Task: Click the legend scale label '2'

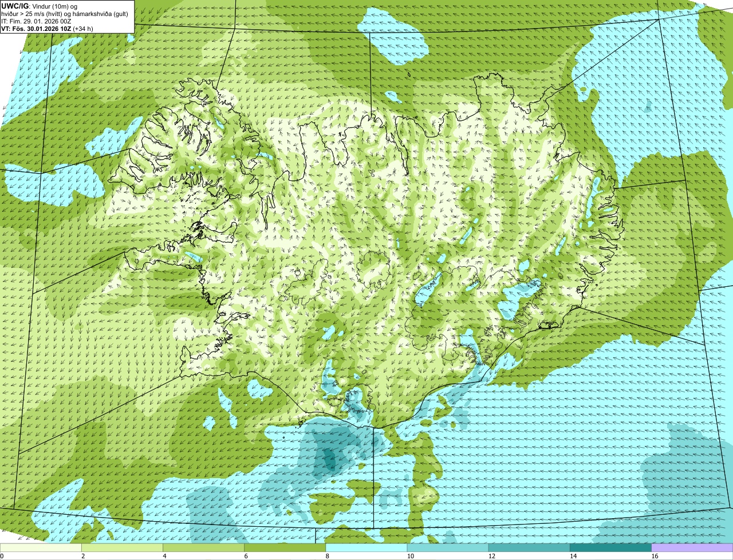Action: (x=83, y=556)
